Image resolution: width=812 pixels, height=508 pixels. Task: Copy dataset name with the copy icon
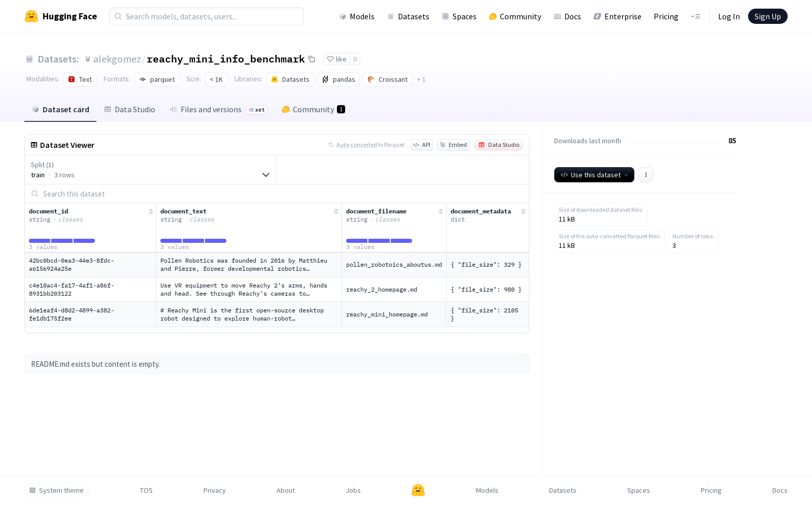coord(312,59)
